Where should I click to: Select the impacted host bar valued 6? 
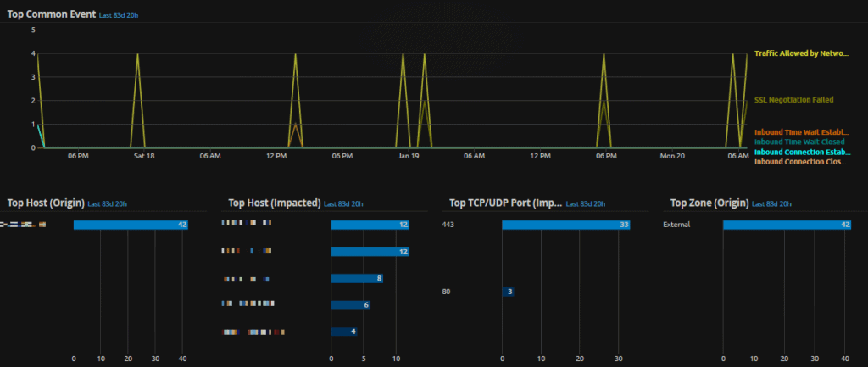(350, 305)
